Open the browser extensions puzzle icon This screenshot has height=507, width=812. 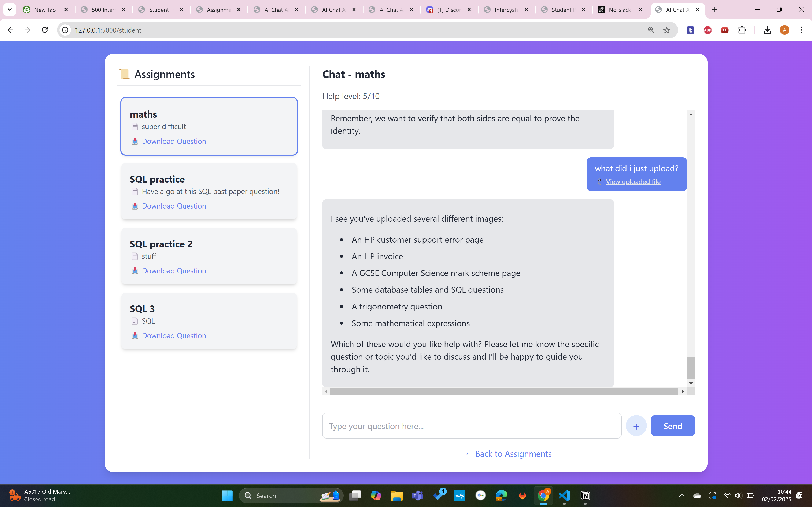(x=742, y=30)
